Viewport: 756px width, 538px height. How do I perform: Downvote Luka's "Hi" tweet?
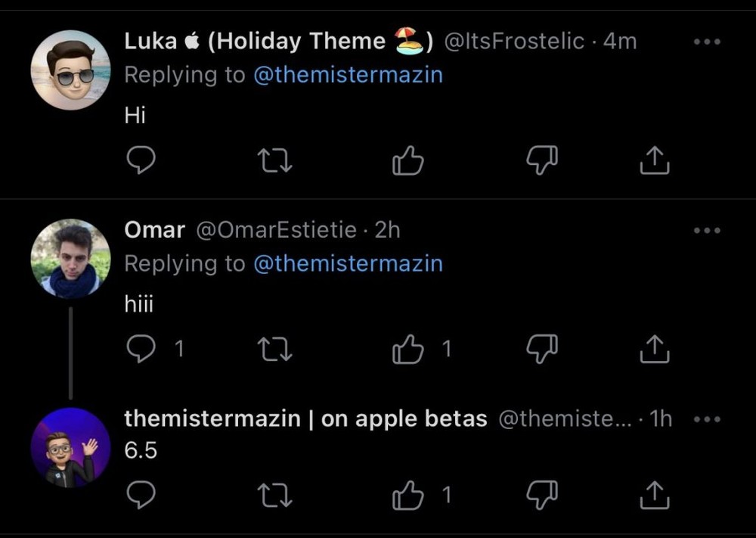click(x=541, y=160)
